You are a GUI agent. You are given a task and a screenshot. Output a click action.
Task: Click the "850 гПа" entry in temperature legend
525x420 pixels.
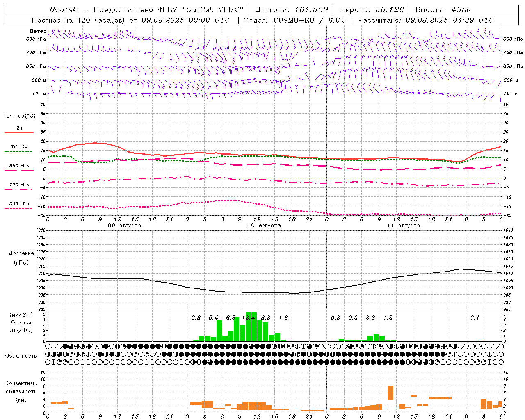tap(19, 166)
